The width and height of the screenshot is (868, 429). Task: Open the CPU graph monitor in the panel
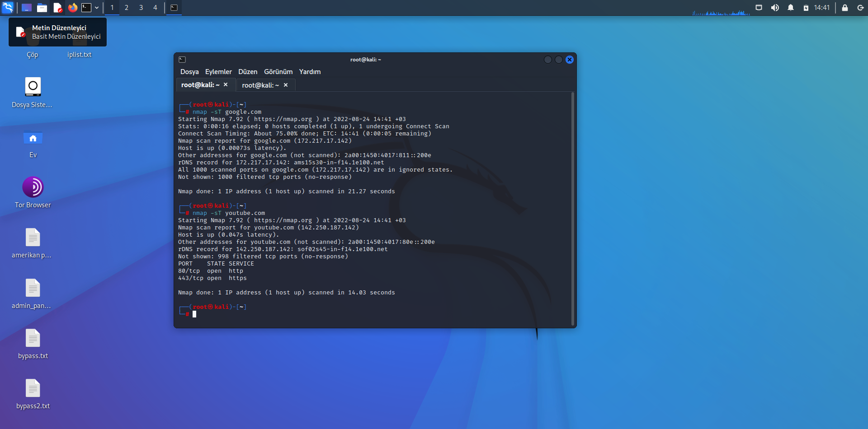tap(721, 12)
